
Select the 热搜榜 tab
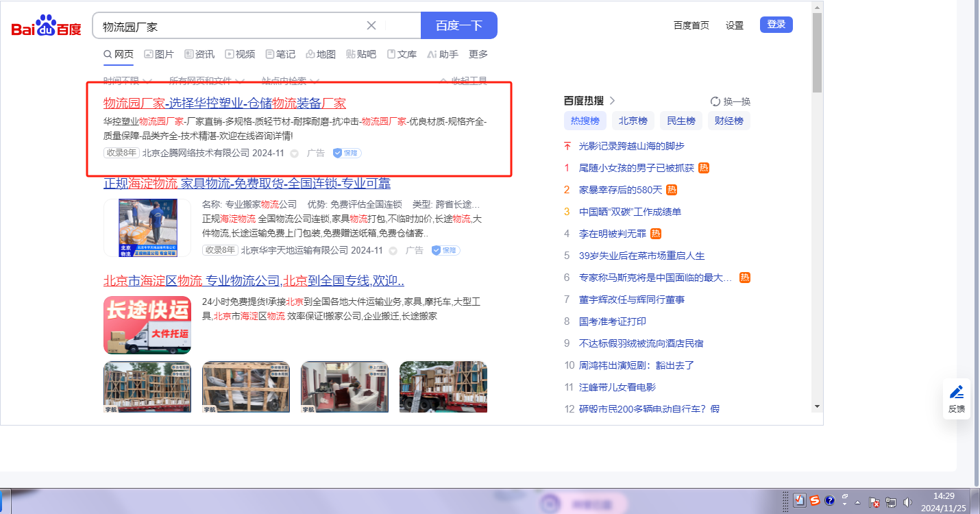[x=585, y=121]
